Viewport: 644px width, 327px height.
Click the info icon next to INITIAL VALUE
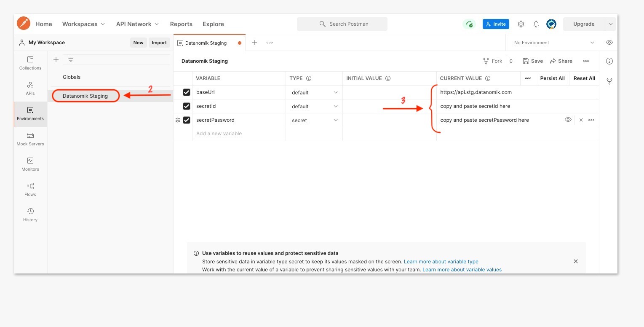coord(388,78)
